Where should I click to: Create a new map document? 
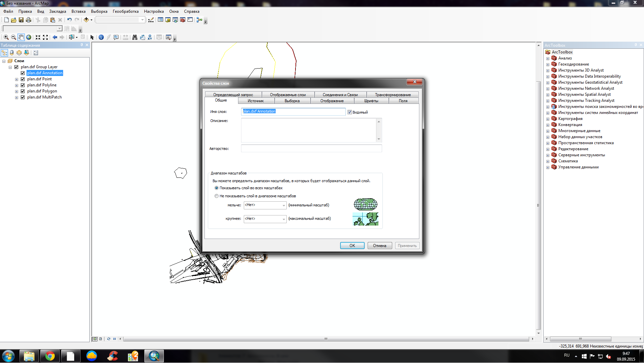(x=6, y=20)
